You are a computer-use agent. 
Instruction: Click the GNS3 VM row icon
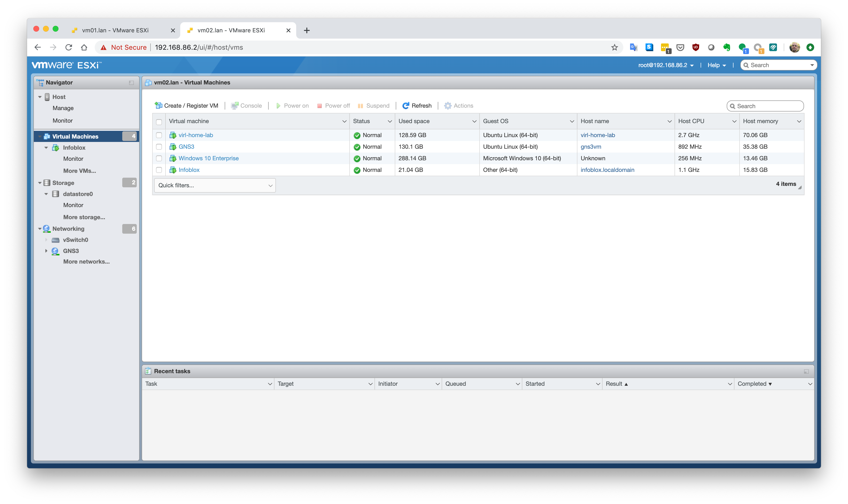173,147
